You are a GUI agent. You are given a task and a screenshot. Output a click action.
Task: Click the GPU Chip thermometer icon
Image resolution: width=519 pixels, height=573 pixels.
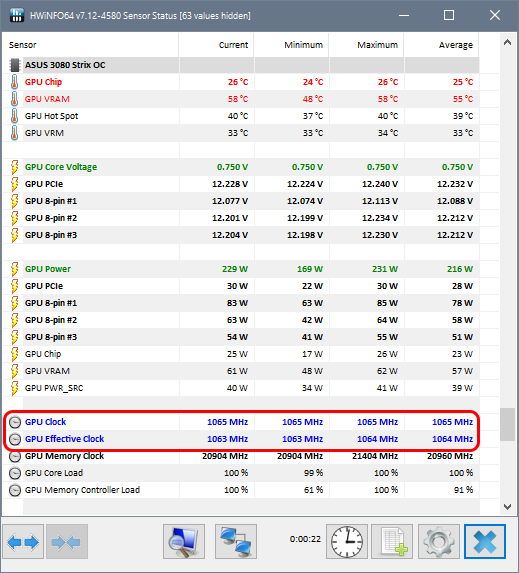tap(14, 82)
